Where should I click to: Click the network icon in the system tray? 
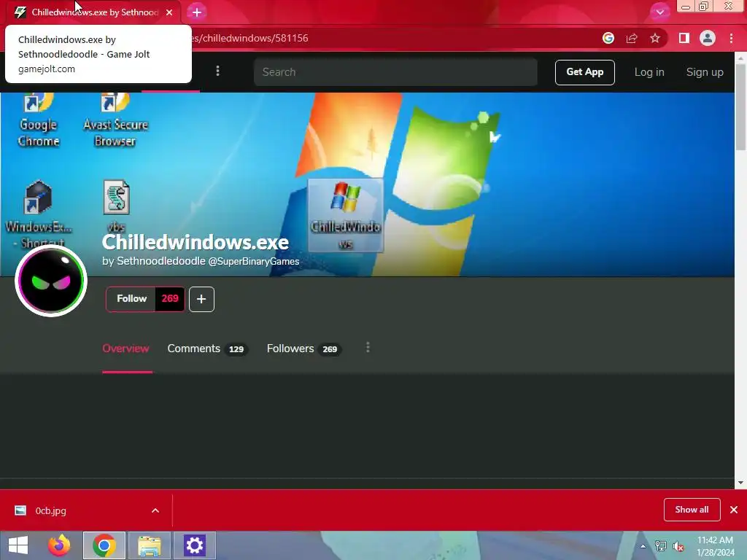(x=661, y=546)
